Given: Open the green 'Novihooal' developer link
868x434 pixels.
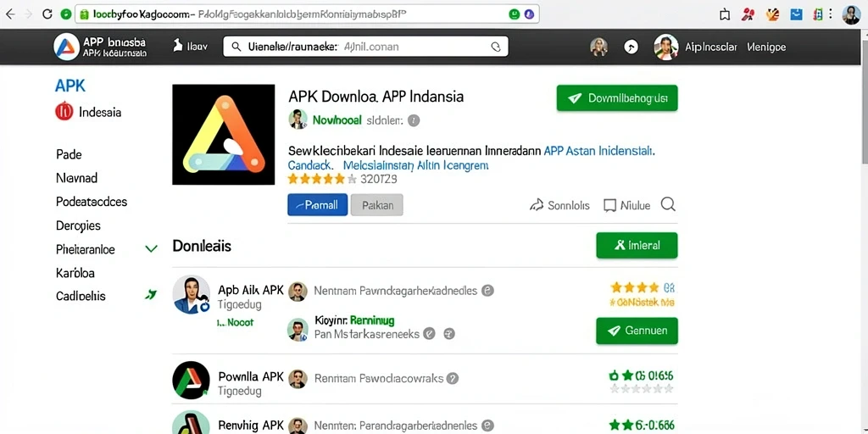Looking at the screenshot, I should click(337, 120).
